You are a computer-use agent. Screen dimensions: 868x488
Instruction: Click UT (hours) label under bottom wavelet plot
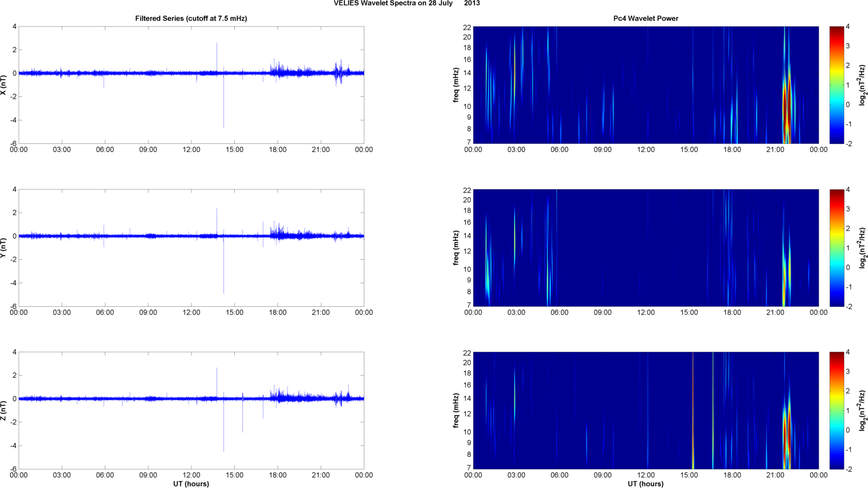[646, 484]
